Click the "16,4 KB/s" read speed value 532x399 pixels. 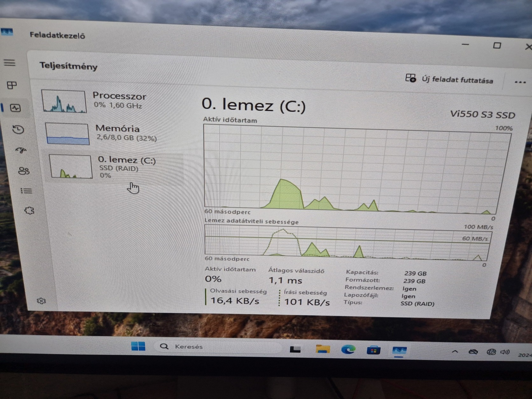(x=235, y=300)
